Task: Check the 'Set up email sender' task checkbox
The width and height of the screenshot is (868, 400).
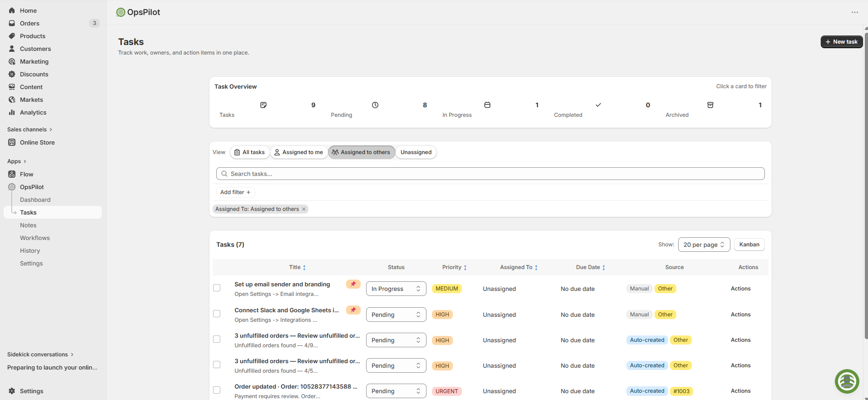Action: (217, 288)
